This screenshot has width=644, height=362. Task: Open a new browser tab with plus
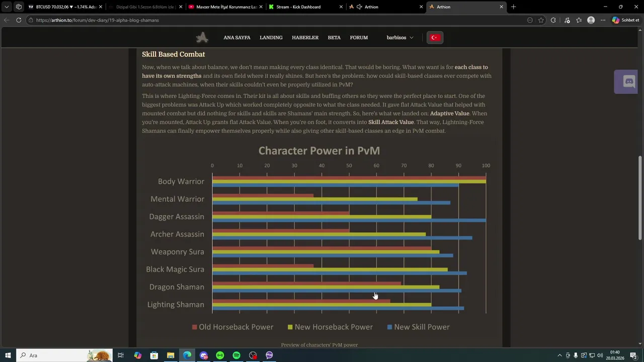[x=513, y=7]
